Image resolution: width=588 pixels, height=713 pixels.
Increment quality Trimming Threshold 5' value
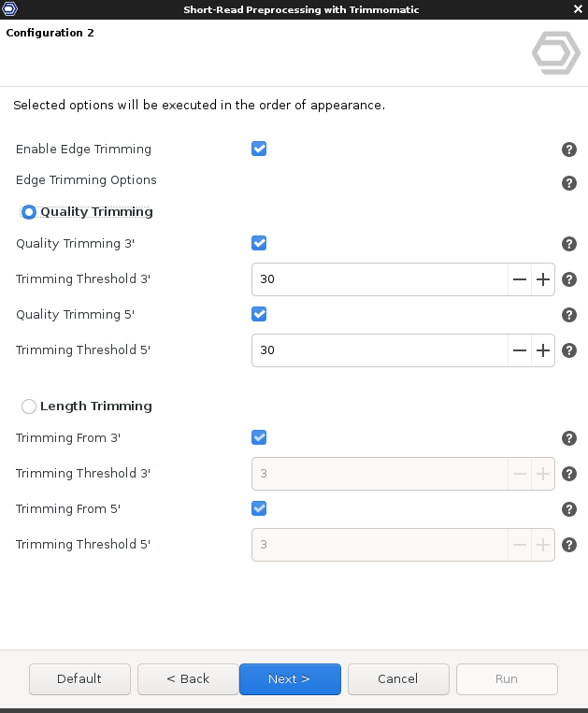coord(543,350)
